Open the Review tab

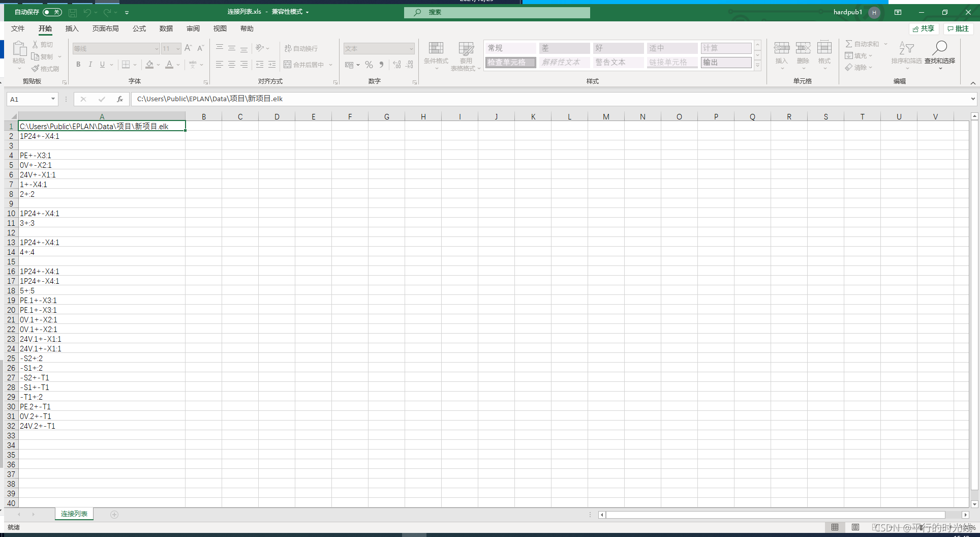pyautogui.click(x=193, y=28)
